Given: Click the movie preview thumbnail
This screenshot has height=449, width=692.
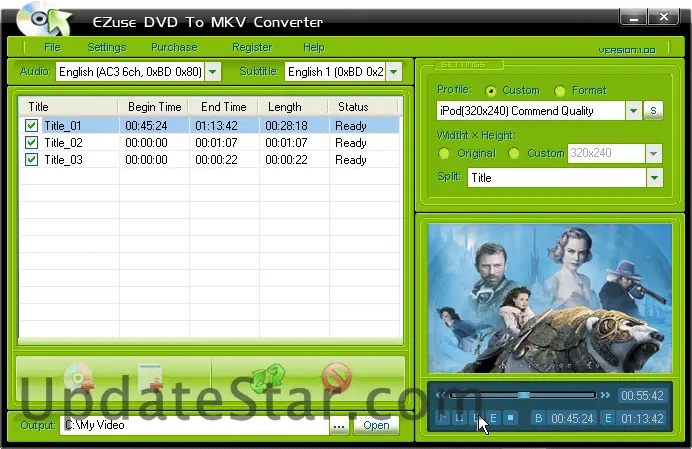Looking at the screenshot, I should pyautogui.click(x=550, y=298).
